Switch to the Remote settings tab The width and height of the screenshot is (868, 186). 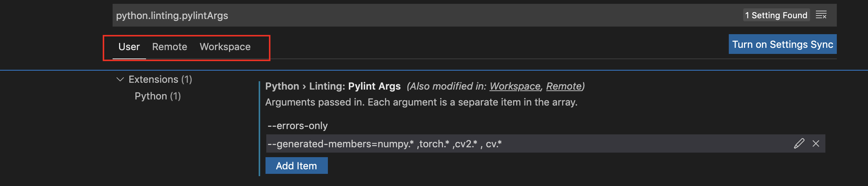pos(170,47)
